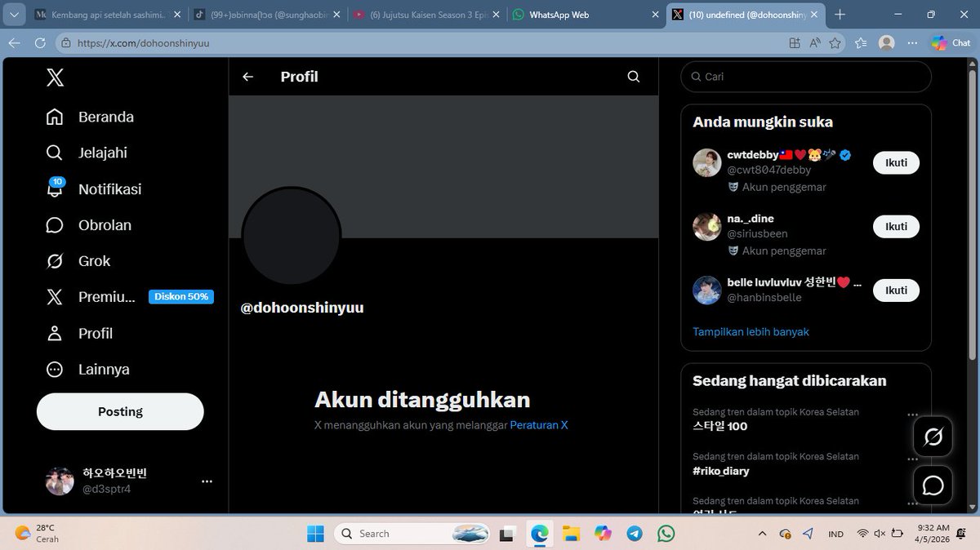Open Task View on taskbar
The height and width of the screenshot is (550, 980).
tap(506, 534)
